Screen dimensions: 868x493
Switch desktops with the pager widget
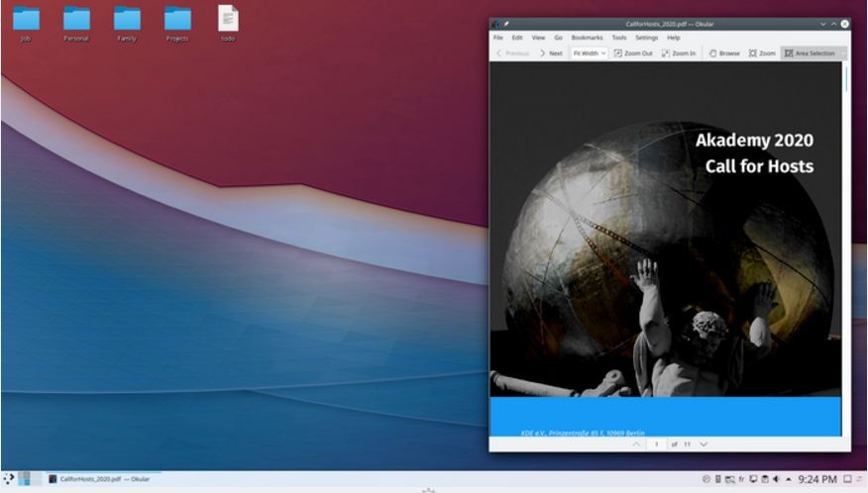(30, 479)
